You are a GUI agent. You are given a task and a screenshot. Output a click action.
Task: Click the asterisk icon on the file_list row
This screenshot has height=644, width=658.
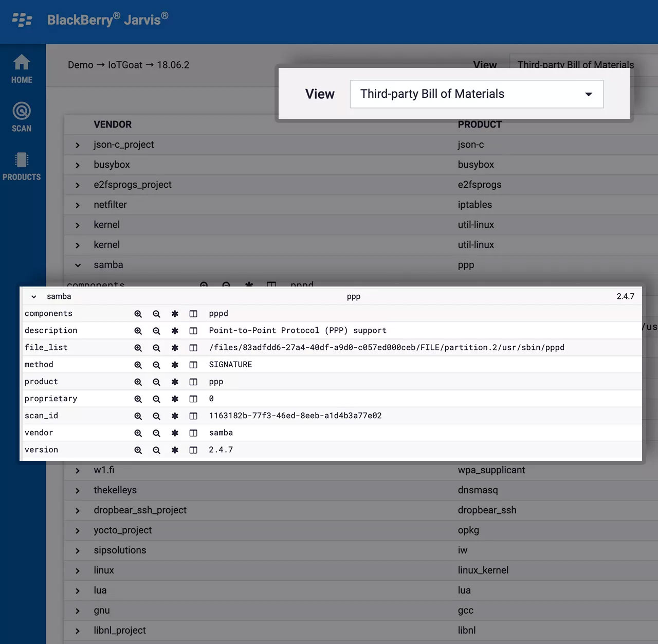(x=175, y=348)
